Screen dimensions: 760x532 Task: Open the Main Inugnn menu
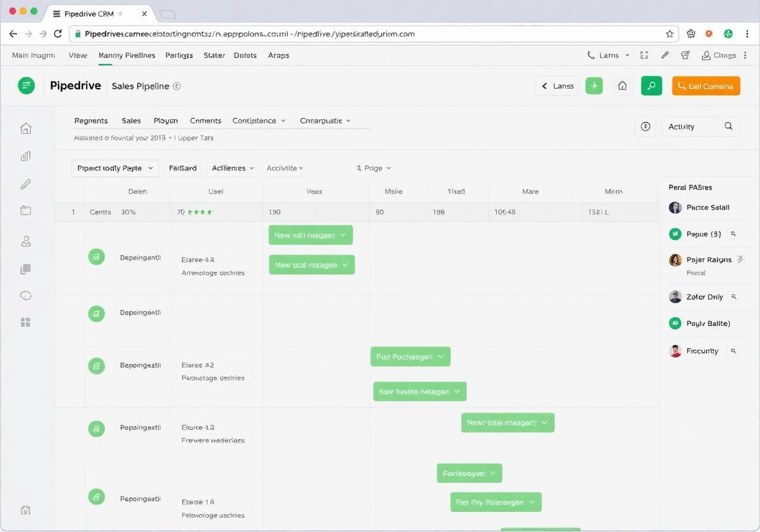click(x=33, y=55)
